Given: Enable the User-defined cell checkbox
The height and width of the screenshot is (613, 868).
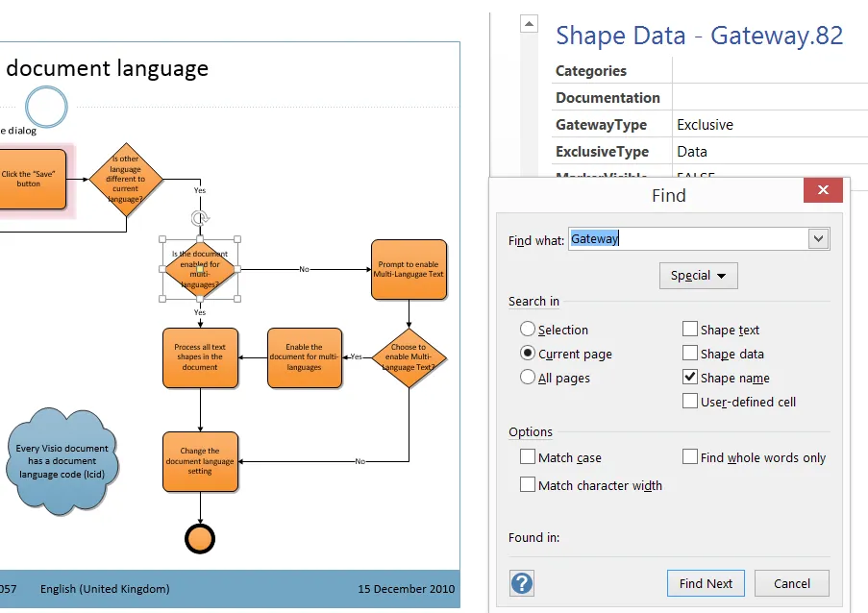Looking at the screenshot, I should click(x=690, y=401).
